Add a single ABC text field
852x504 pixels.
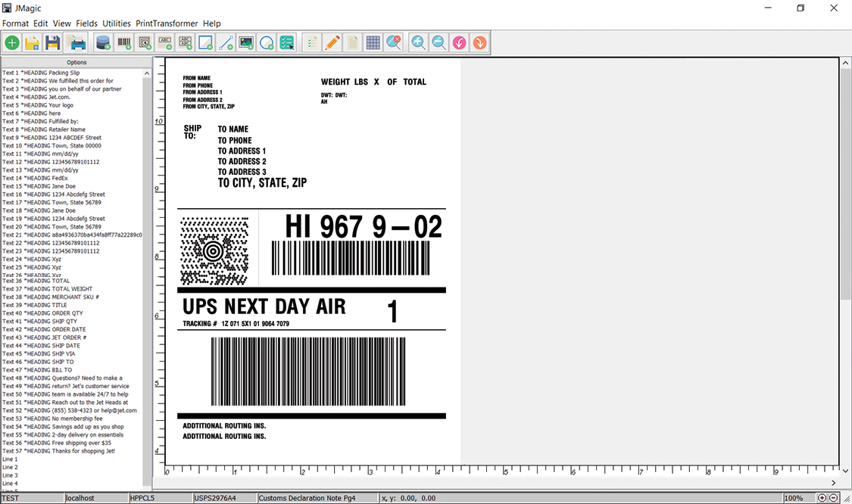[x=164, y=42]
